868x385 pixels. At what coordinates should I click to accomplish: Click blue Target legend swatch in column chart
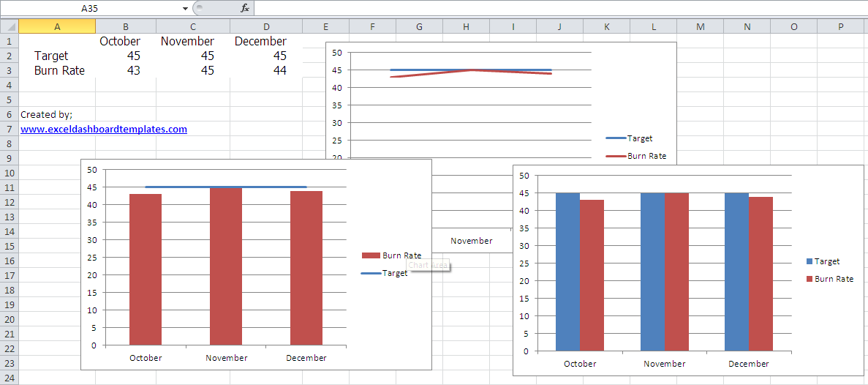click(809, 261)
